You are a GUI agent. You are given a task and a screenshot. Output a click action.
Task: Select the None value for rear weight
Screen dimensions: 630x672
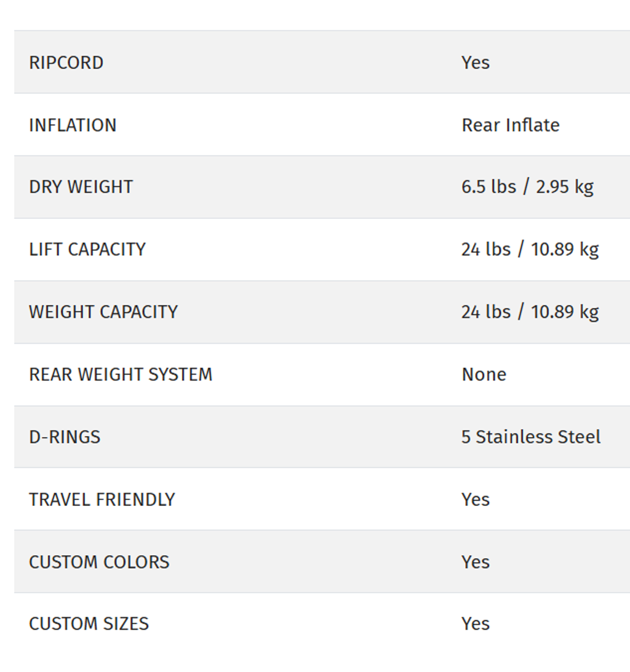[484, 374]
